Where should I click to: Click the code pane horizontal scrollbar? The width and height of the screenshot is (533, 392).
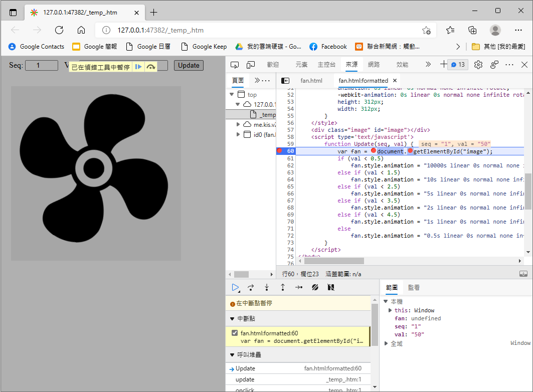click(333, 261)
